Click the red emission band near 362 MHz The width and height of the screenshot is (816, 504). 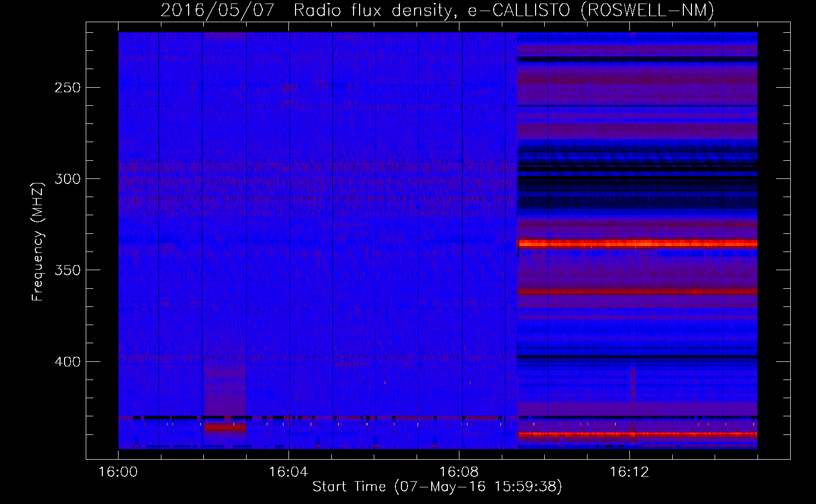tap(637, 291)
